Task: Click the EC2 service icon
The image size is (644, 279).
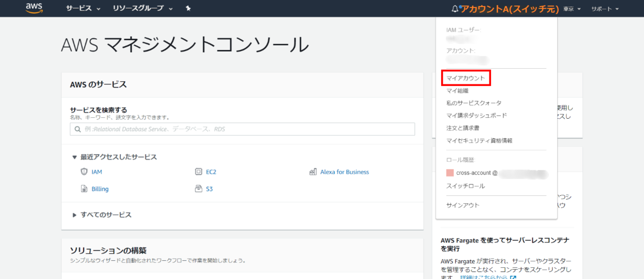Action: tap(199, 172)
